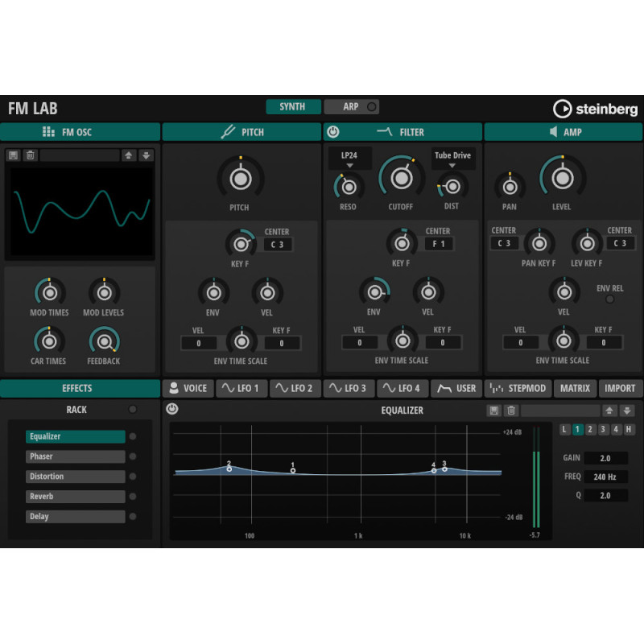Open the LFO 4 tab
644x644 pixels.
pyautogui.click(x=402, y=388)
